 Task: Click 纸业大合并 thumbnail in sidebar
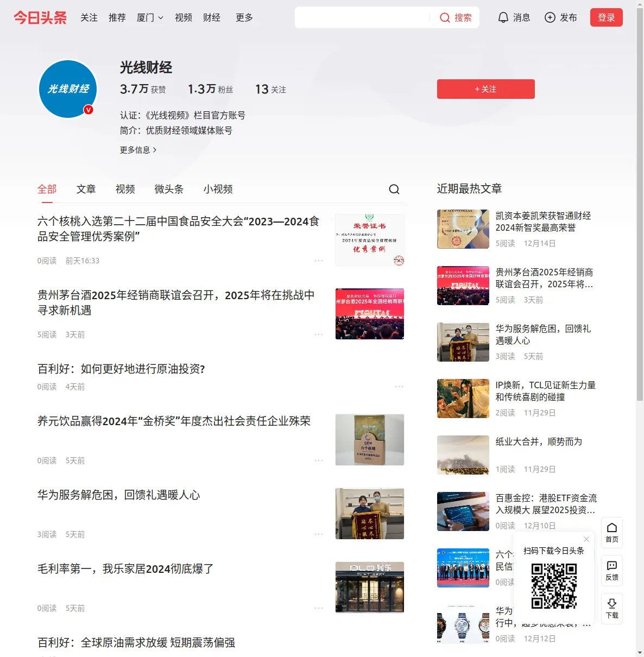coord(463,455)
